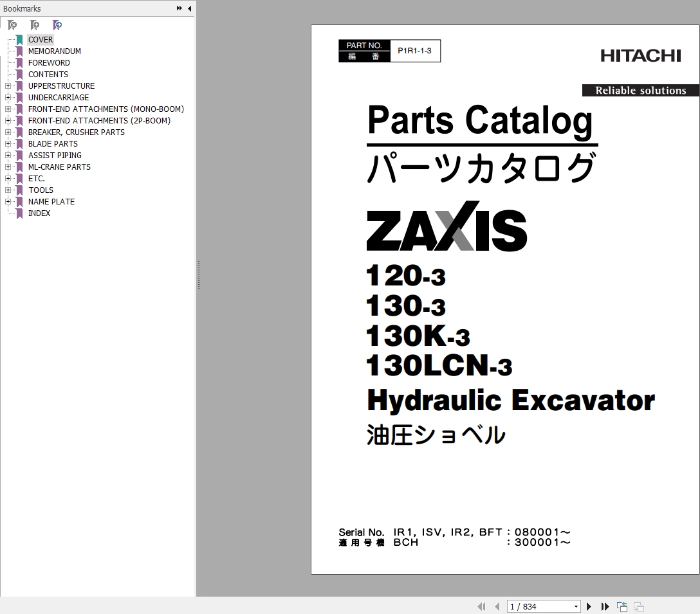Image resolution: width=700 pixels, height=614 pixels.
Task: Open the BLADE PARTS bookmark label
Action: pos(53,144)
